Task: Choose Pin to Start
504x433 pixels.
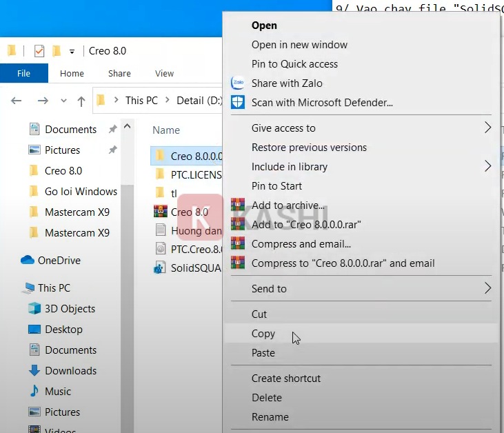Action: (x=276, y=185)
